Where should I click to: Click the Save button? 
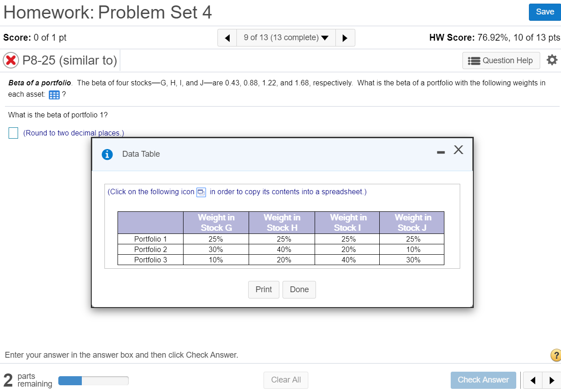[x=545, y=12]
